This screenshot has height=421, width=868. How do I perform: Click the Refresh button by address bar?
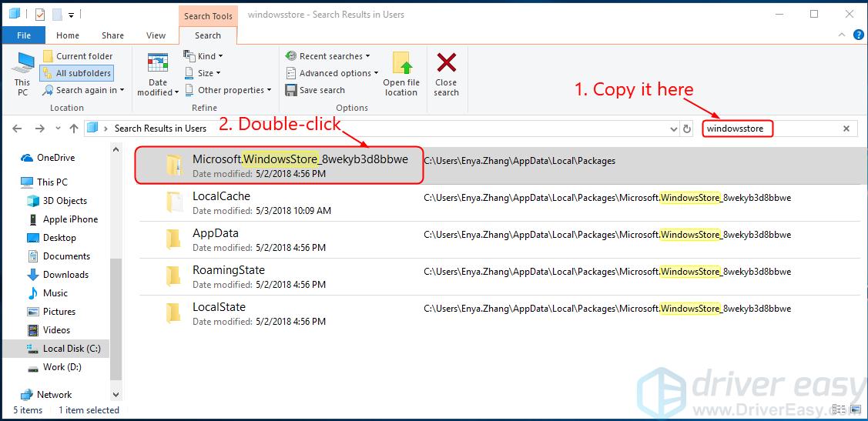687,129
